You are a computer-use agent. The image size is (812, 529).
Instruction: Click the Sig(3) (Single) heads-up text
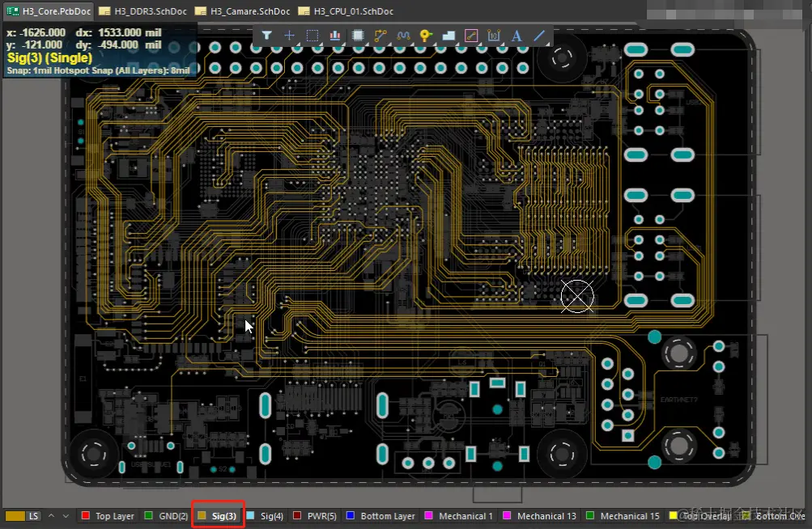(x=49, y=57)
